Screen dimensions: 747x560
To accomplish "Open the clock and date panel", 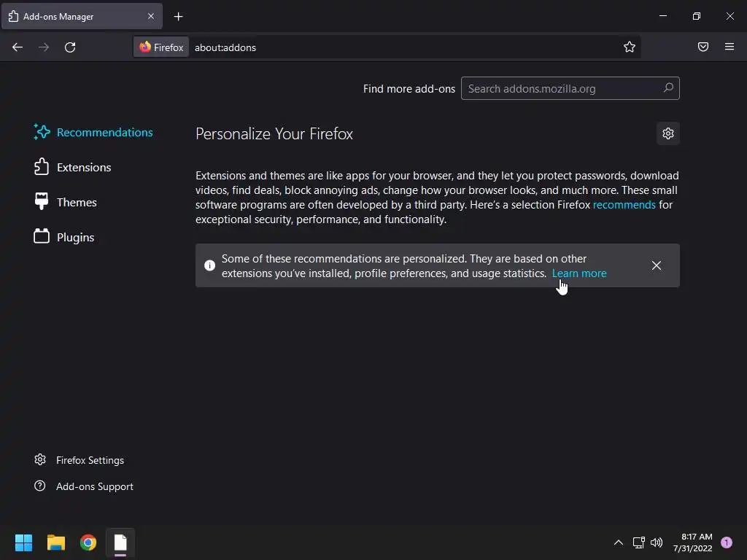I will (x=693, y=542).
